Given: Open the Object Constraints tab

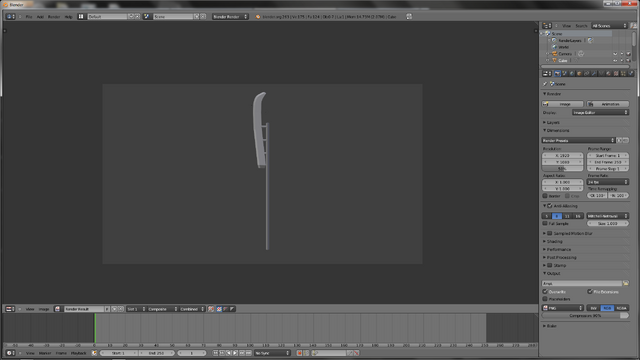Looking at the screenshot, I should coord(587,73).
